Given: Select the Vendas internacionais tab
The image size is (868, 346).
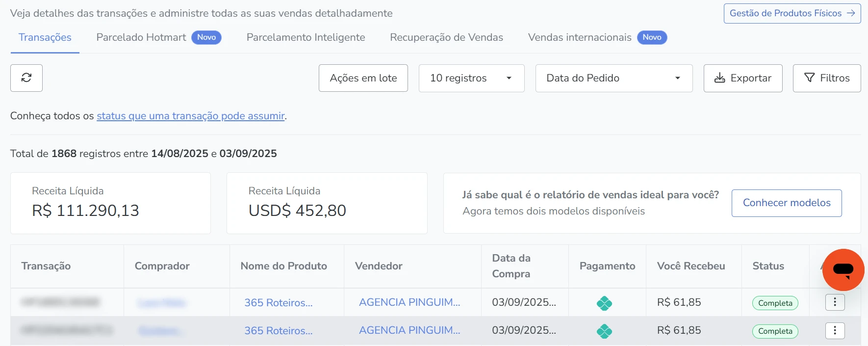Looking at the screenshot, I should point(579,37).
